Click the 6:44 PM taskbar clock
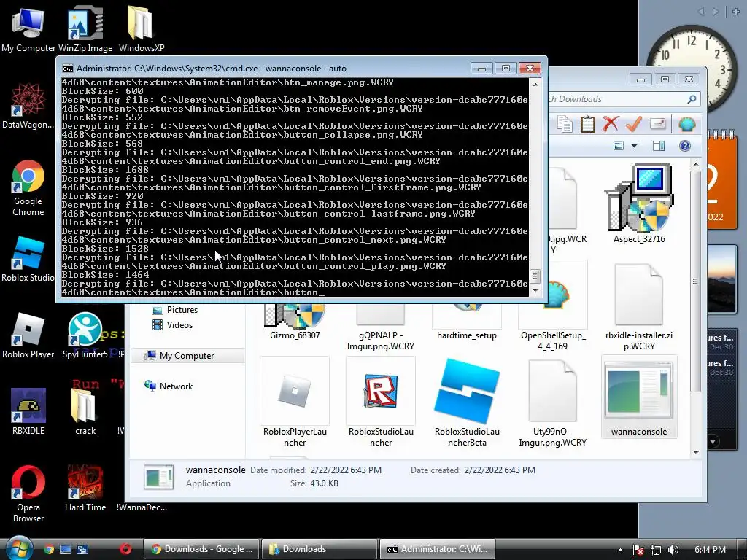Screen dimensions: 747x560 pyautogui.click(x=710, y=550)
